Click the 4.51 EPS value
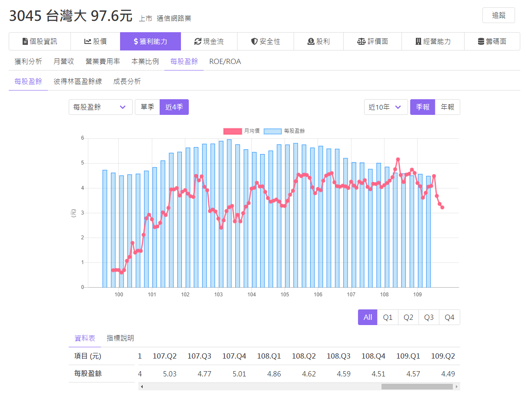Screen dimensions: 532x406 coord(378,374)
